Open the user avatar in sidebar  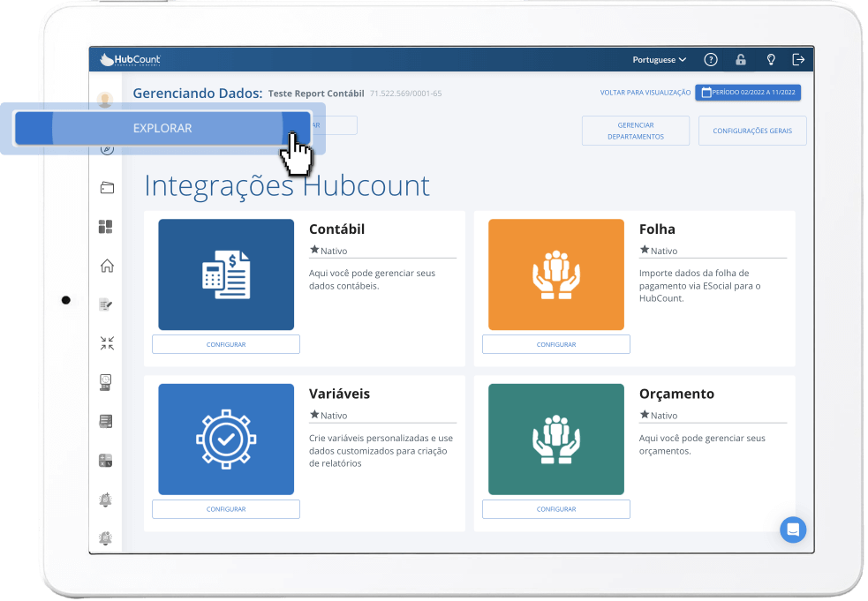coord(105,101)
